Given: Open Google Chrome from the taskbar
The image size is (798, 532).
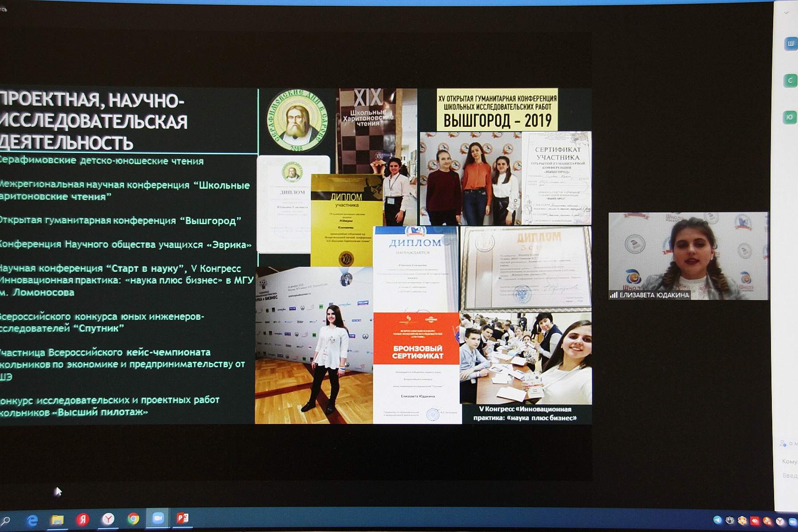Looking at the screenshot, I should point(133,519).
